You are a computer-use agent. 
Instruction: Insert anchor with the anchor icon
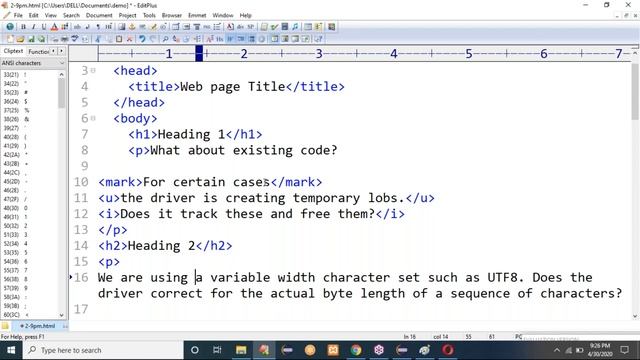click(132, 27)
